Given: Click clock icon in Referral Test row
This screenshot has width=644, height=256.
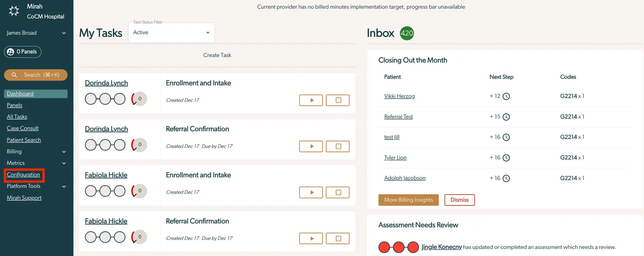Looking at the screenshot, I should (506, 117).
